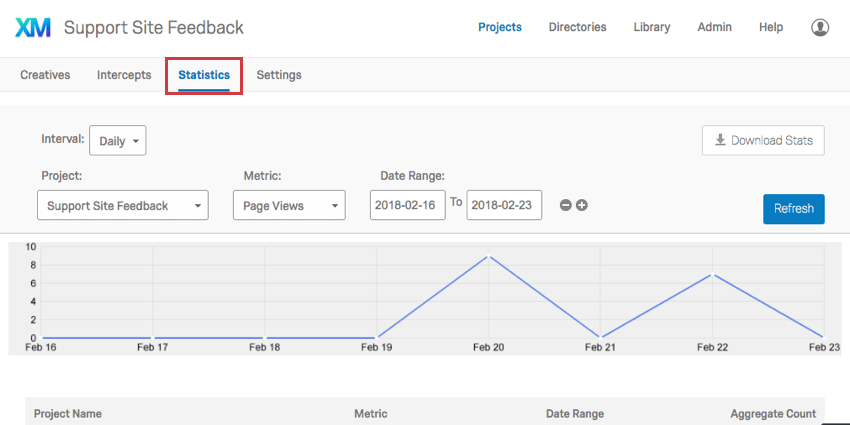
Task: Expand the Interval Daily dropdown
Action: (x=118, y=141)
